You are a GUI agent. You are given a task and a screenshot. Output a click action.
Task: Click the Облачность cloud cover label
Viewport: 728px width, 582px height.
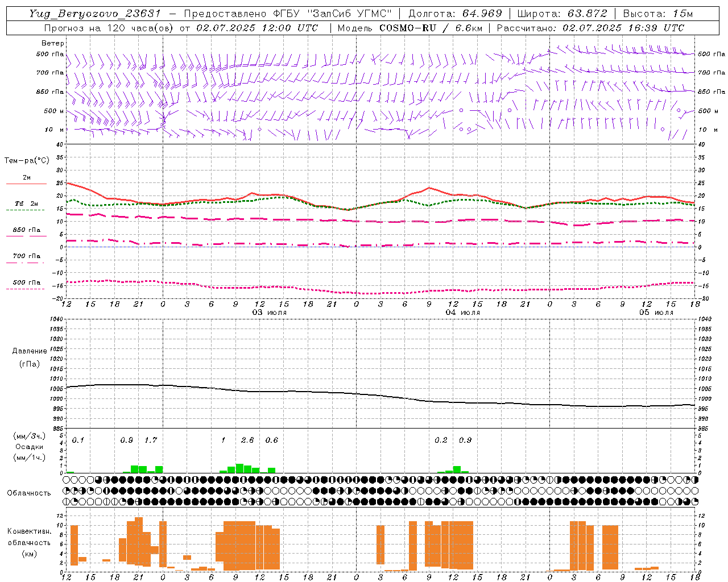coord(29,493)
